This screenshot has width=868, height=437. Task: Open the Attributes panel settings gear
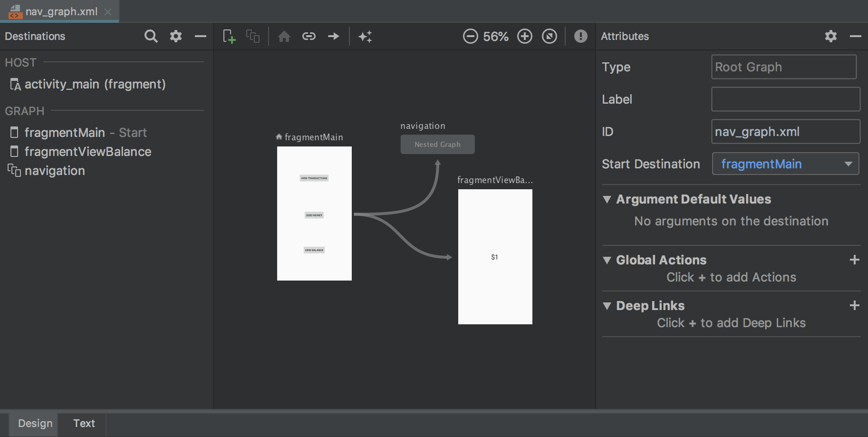point(830,36)
